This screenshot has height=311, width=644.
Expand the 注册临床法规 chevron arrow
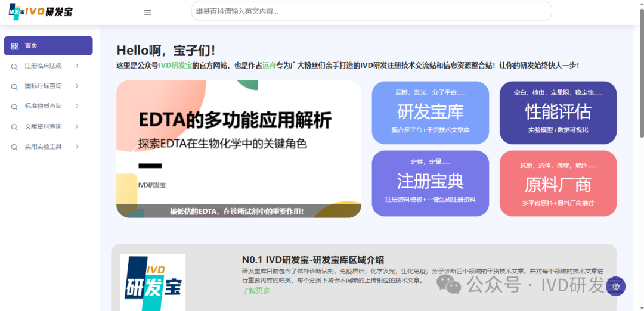(77, 66)
